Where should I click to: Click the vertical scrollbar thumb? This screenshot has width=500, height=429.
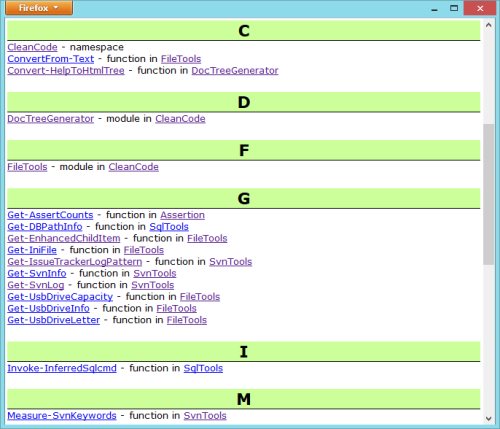click(x=489, y=194)
